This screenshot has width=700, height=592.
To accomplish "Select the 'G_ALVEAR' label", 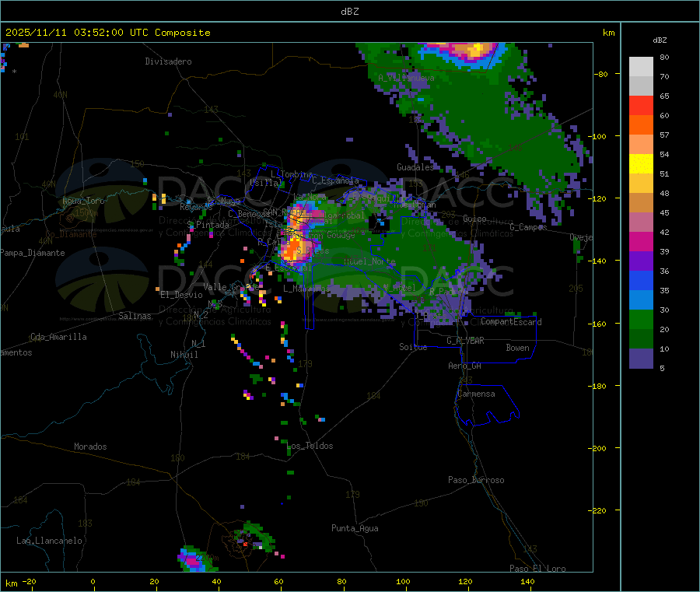I will click(x=465, y=341).
